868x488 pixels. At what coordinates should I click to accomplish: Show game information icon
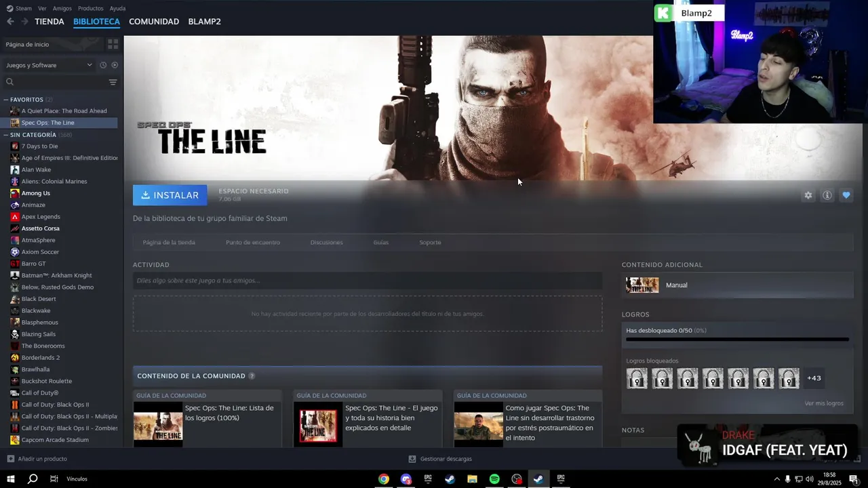point(827,195)
